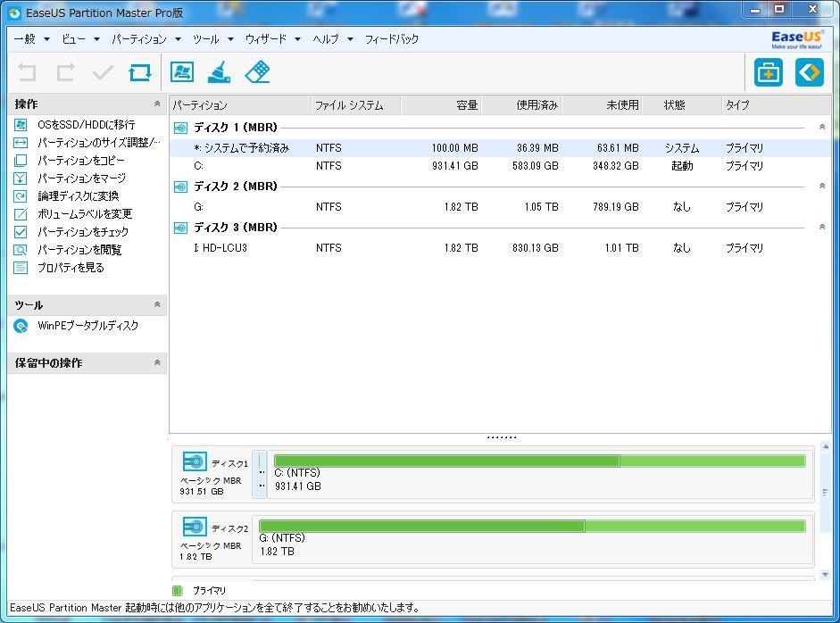840x623 pixels.
Task: Click the パーティションをコピー sidebar icon
Action: click(21, 160)
